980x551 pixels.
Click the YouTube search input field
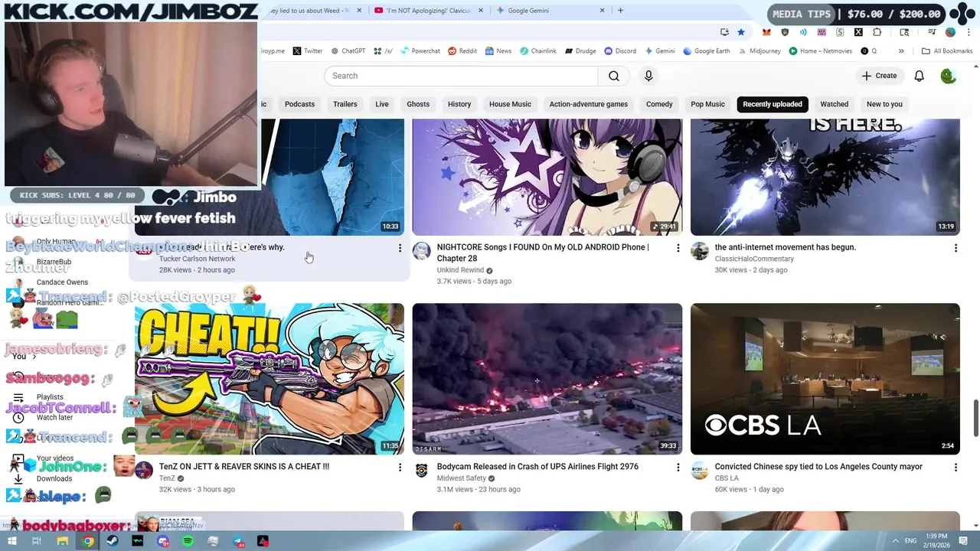point(461,76)
